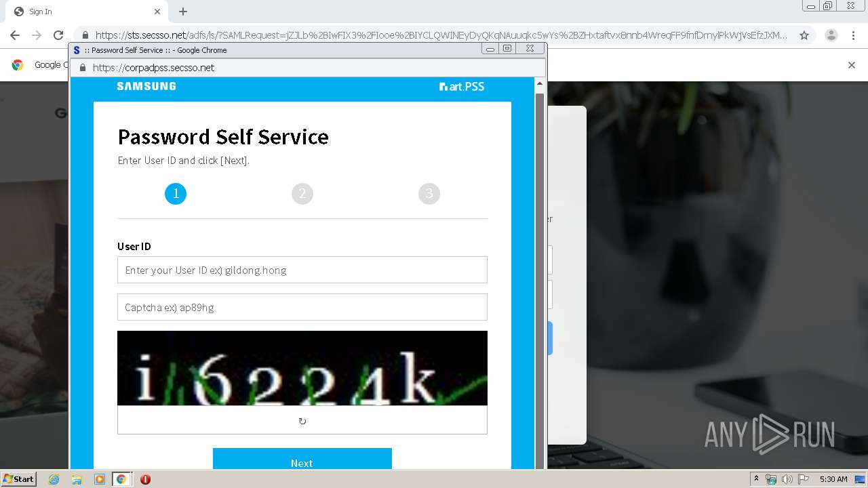Click the popup scrollbar up arrow
The width and height of the screenshot is (868, 488).
point(540,84)
